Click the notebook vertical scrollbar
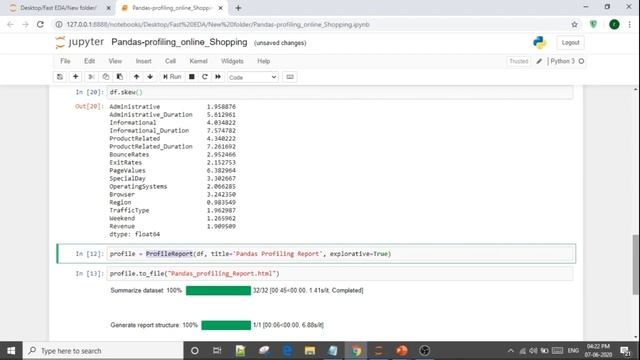The height and width of the screenshot is (360, 640). 635,264
